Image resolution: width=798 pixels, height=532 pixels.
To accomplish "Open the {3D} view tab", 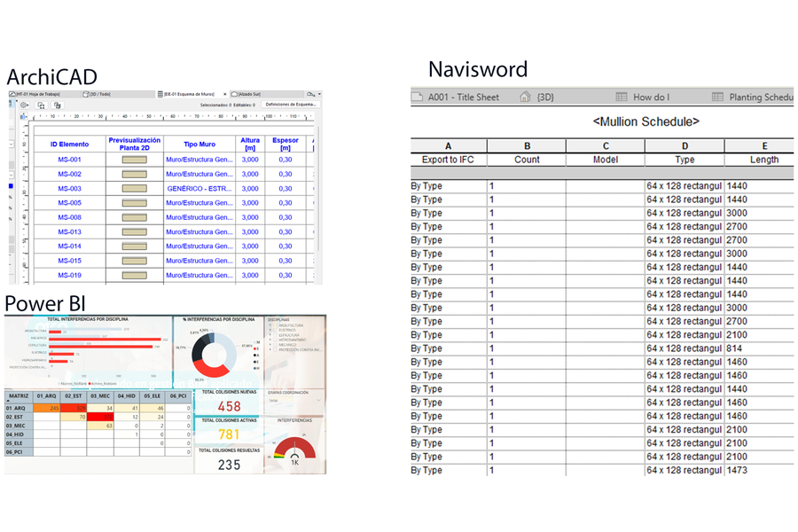I will point(537,98).
